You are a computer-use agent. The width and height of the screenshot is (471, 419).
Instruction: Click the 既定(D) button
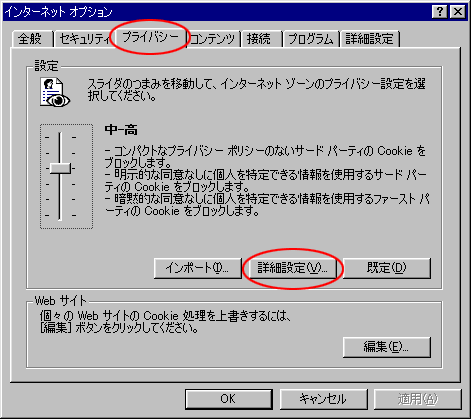pyautogui.click(x=387, y=268)
